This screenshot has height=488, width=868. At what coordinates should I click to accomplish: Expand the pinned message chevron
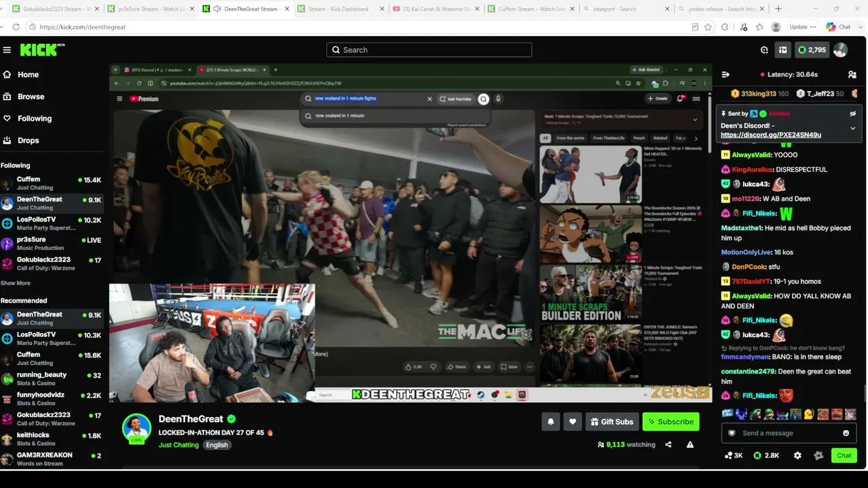(x=853, y=128)
